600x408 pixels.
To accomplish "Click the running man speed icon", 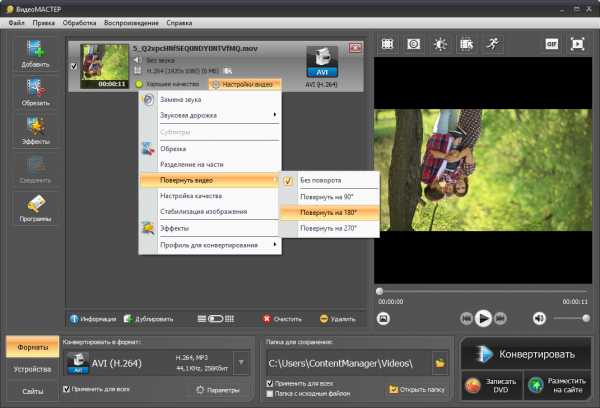I will click(493, 45).
